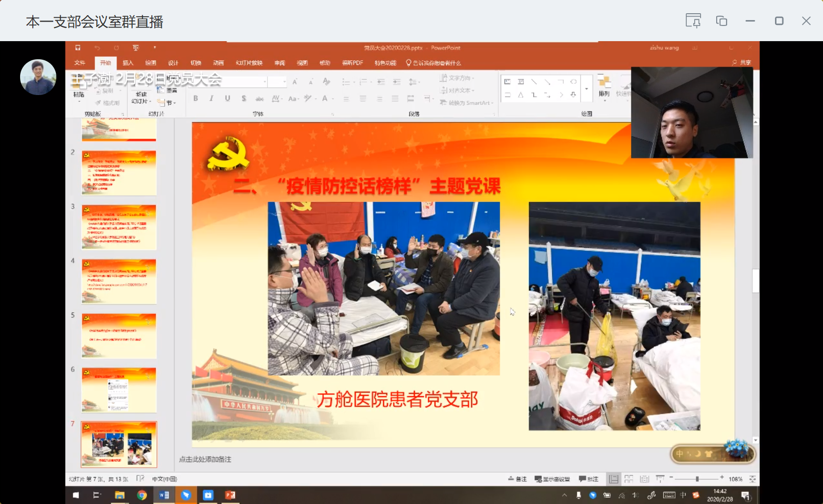Expand the shapes gallery dropdown
Viewport: 823px width, 504px height.
click(586, 89)
